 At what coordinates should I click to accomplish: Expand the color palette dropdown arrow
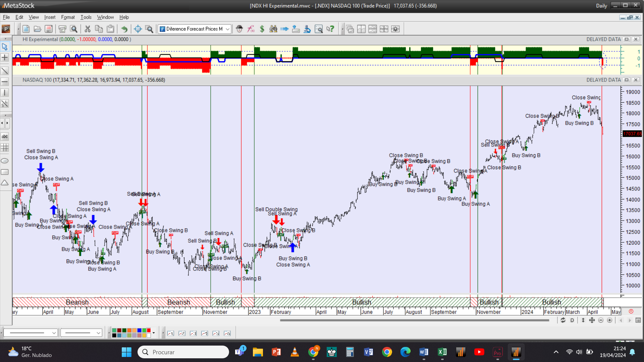[154, 333]
